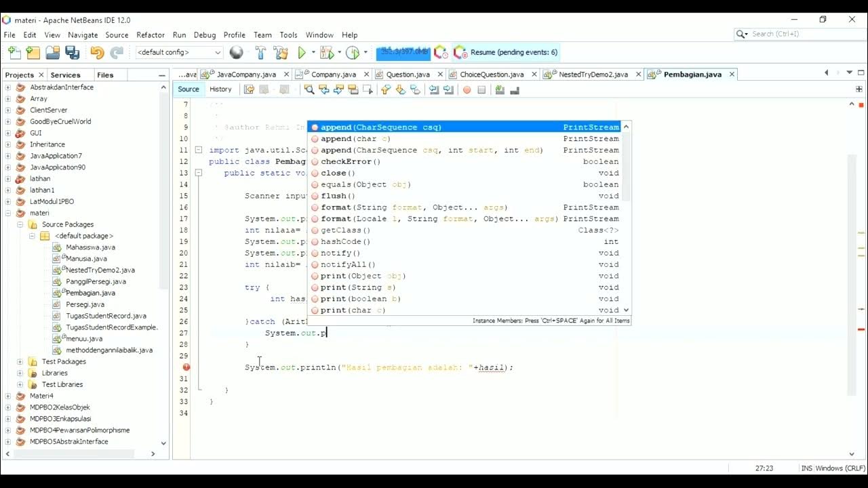Click the New Project toolbar icon

33,52
